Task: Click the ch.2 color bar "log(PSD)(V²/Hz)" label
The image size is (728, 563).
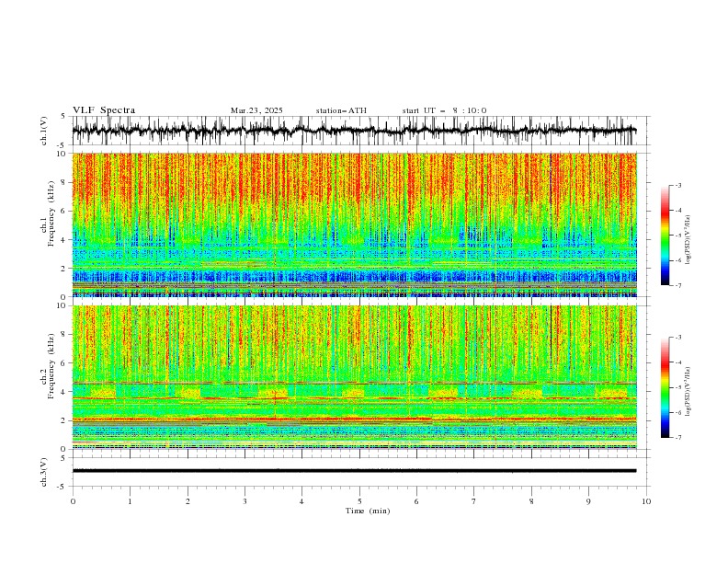Action: tap(688, 391)
